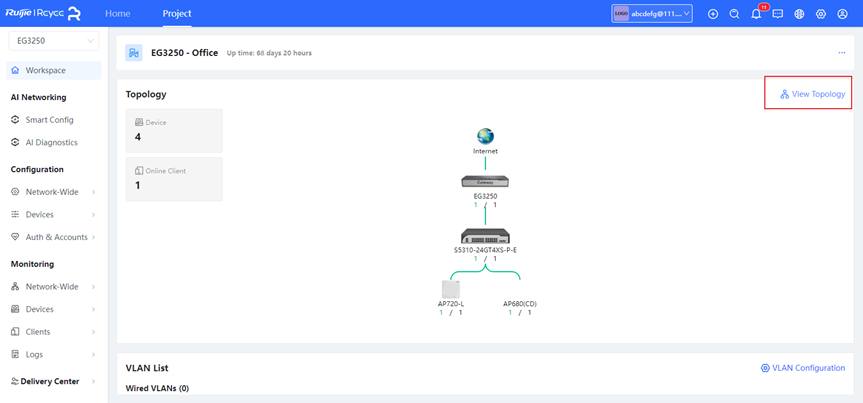Open the user profile icon
The image size is (863, 403).
[842, 14]
